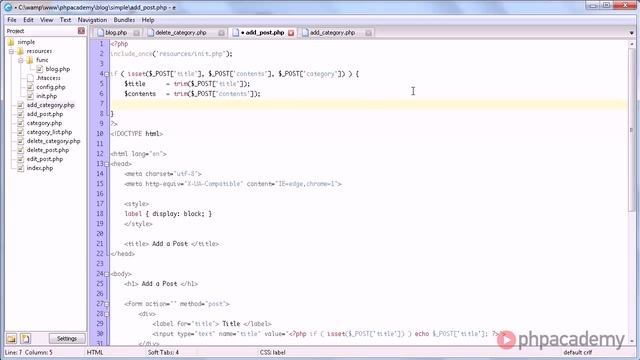Click the new file icon below project tree

[25, 338]
